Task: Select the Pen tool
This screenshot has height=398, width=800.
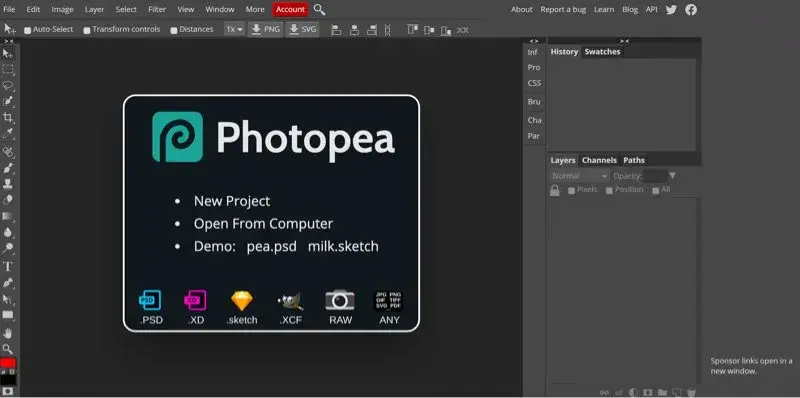Action: [x=8, y=282]
